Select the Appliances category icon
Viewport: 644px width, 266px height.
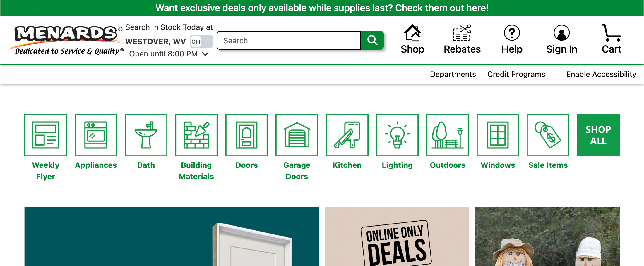[96, 135]
